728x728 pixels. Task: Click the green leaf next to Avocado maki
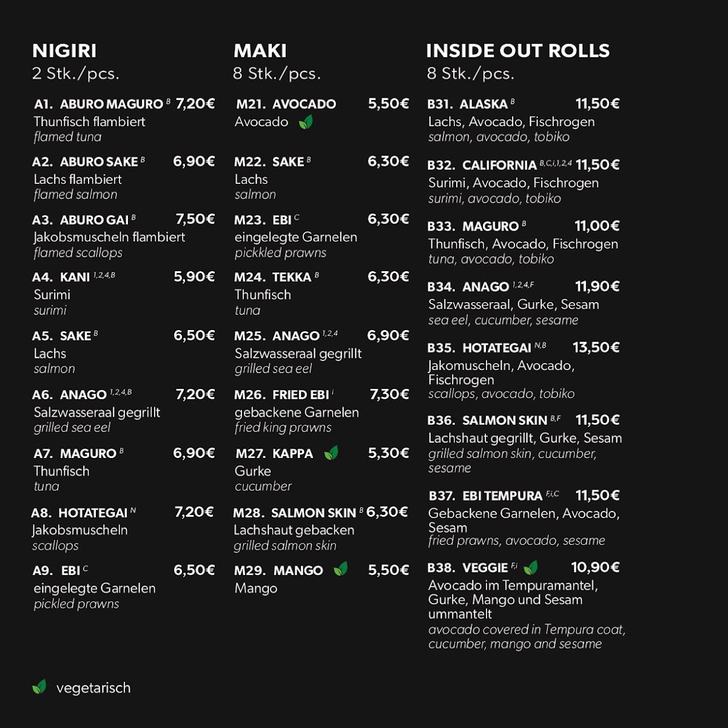tap(306, 122)
